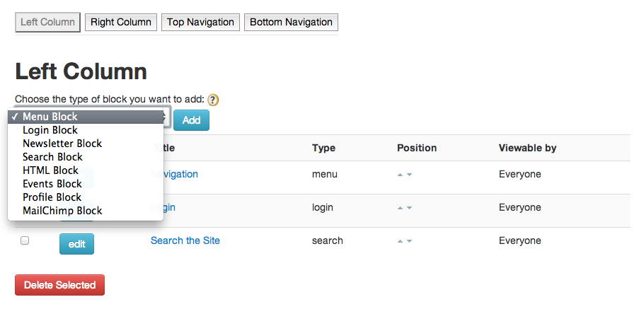This screenshot has width=644, height=326.
Task: Move Navigation block down with arrow
Action: pyautogui.click(x=409, y=175)
